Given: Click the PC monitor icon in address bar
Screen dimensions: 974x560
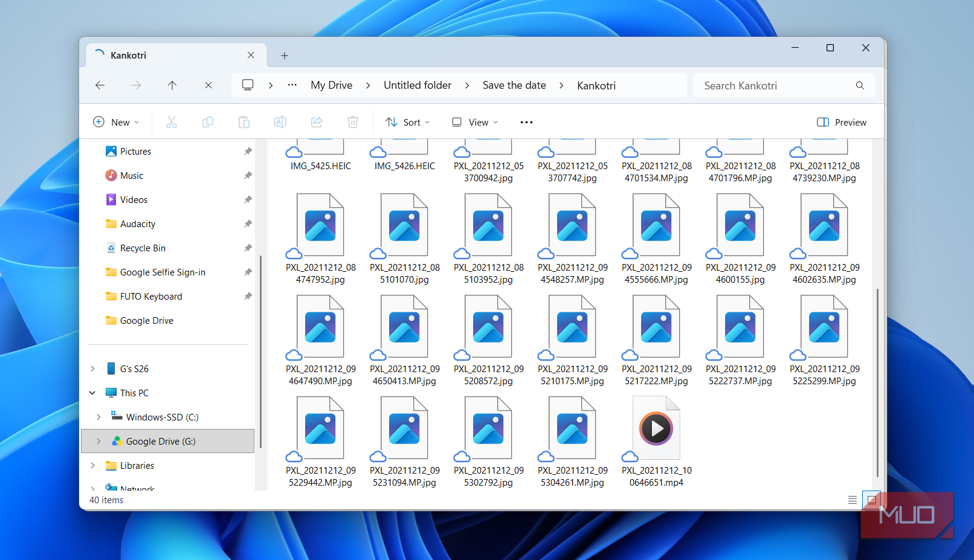Looking at the screenshot, I should (x=248, y=85).
